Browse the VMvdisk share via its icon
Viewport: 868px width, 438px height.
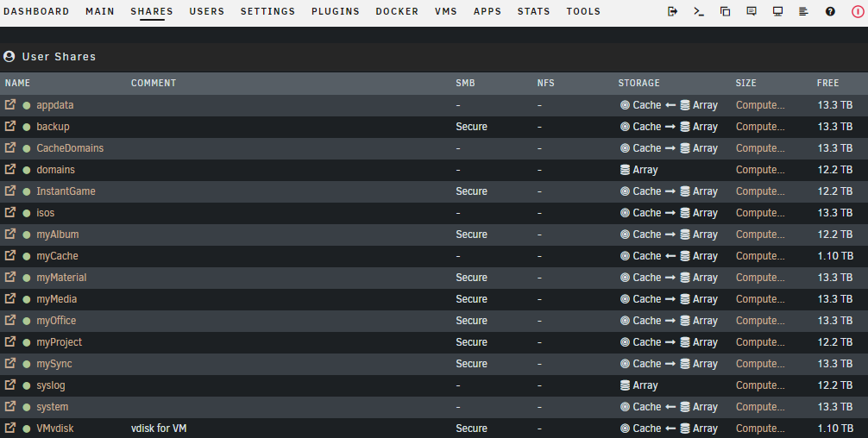coord(10,429)
